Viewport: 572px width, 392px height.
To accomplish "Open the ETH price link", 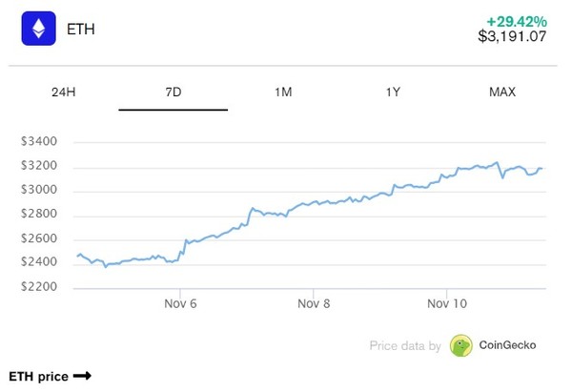I will tap(38, 377).
